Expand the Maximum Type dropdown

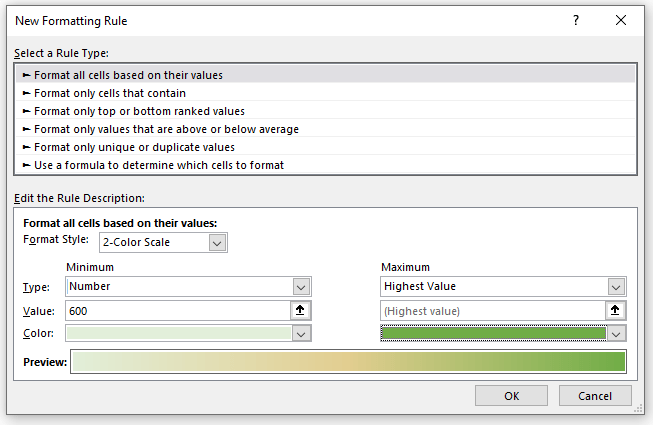(617, 286)
